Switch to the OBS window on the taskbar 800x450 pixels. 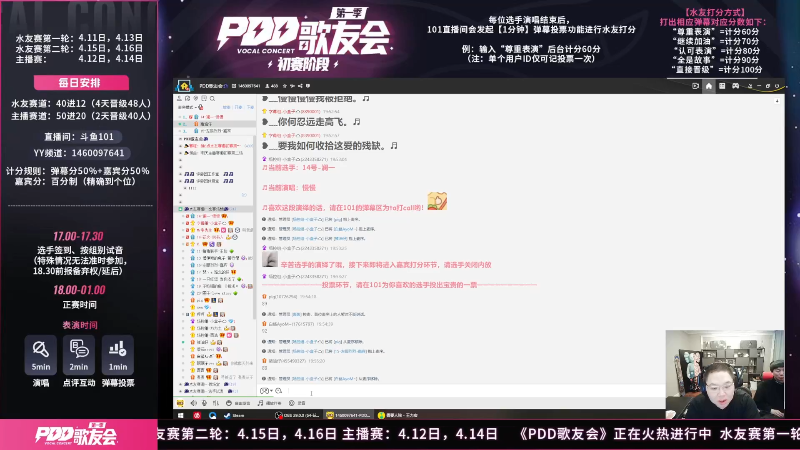[x=297, y=415]
